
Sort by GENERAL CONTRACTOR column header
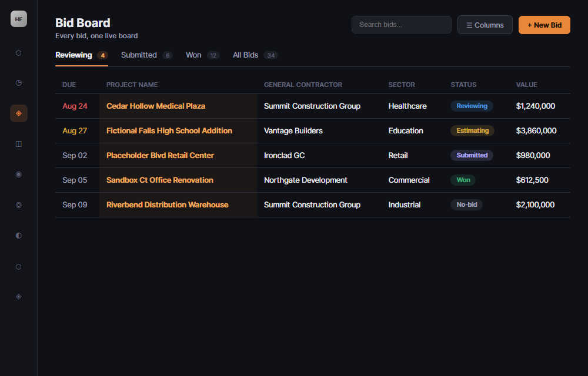coord(303,85)
